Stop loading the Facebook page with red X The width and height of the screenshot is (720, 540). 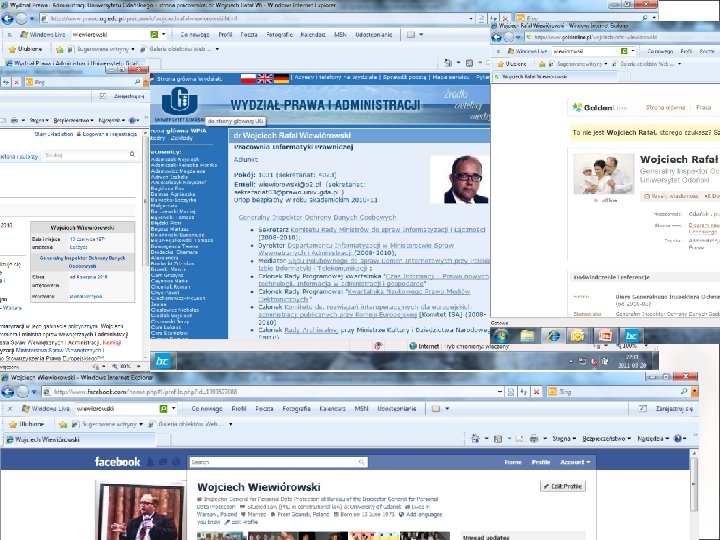coord(536,392)
